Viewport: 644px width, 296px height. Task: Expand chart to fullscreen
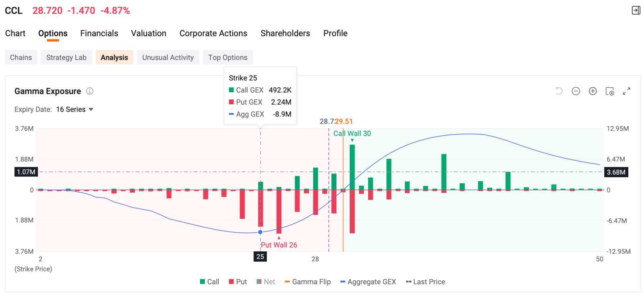[x=627, y=91]
